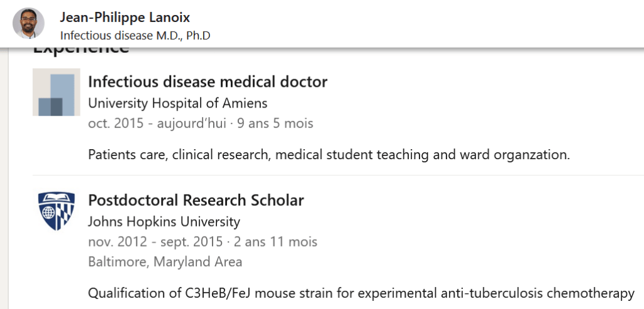Viewport: 644px width, 309px height.
Task: Click the divider line between the two positions
Action: click(338, 175)
